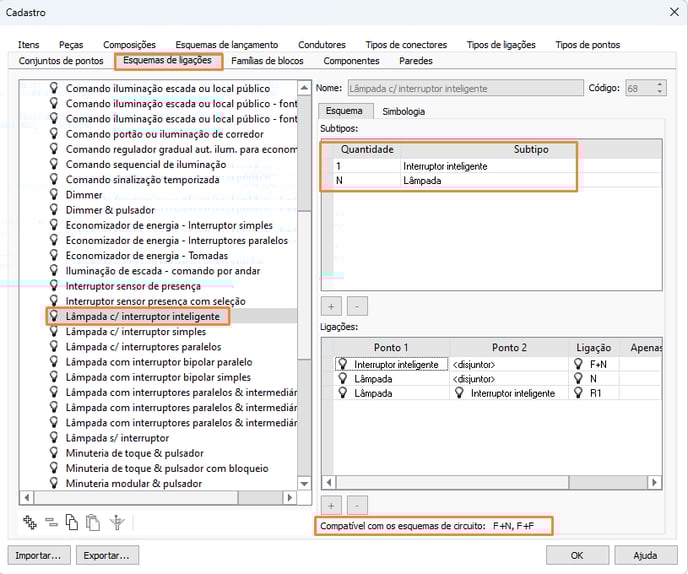
Task: Open help with Ajuda button
Action: [645, 556]
